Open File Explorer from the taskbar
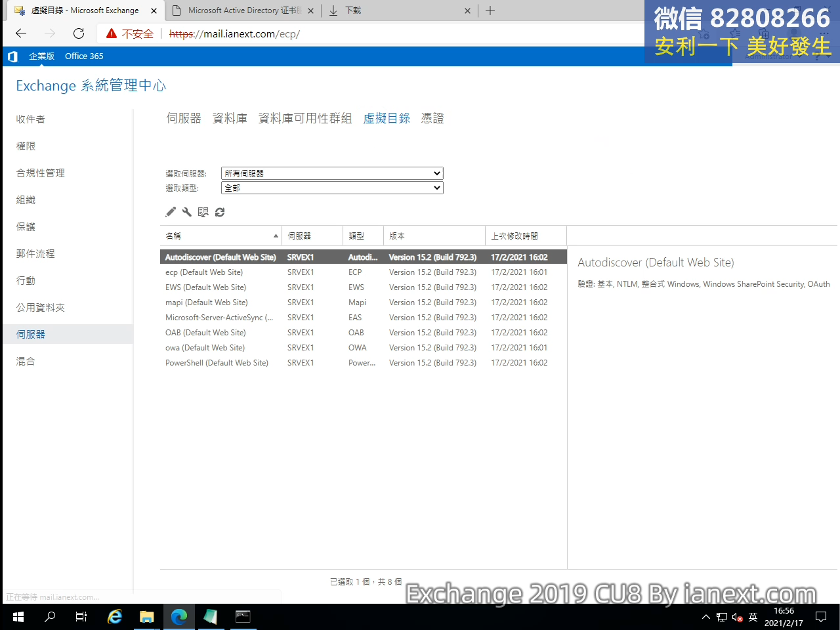 click(147, 617)
